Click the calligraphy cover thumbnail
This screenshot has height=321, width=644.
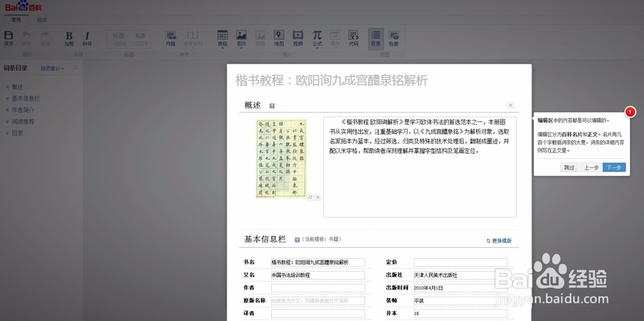(x=281, y=158)
